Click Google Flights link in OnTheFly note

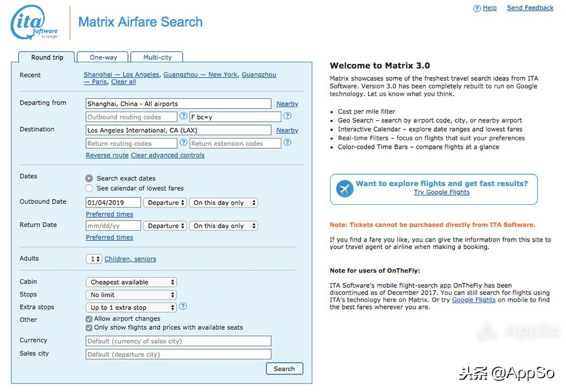point(474,300)
